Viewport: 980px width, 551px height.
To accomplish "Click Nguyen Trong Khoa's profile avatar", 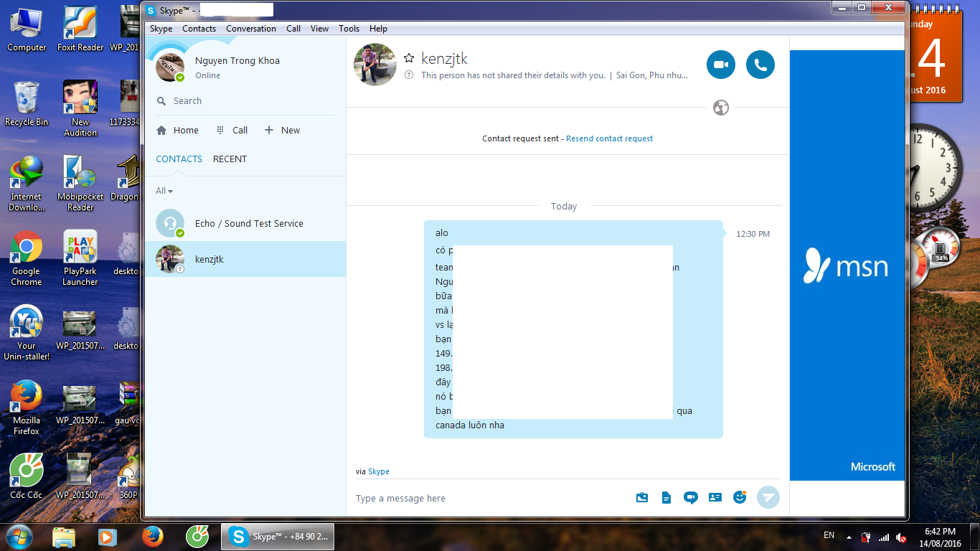I will pos(170,67).
